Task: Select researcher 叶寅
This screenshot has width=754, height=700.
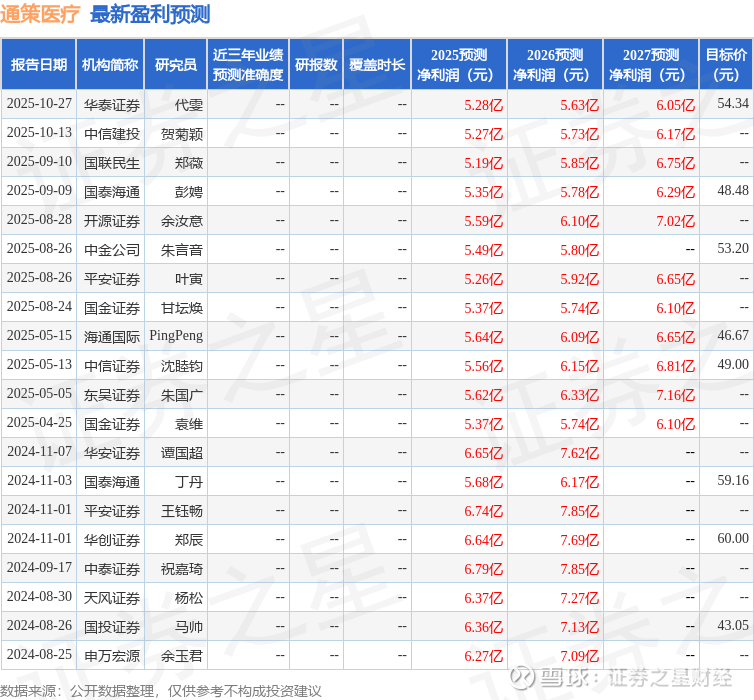Action: click(x=188, y=279)
